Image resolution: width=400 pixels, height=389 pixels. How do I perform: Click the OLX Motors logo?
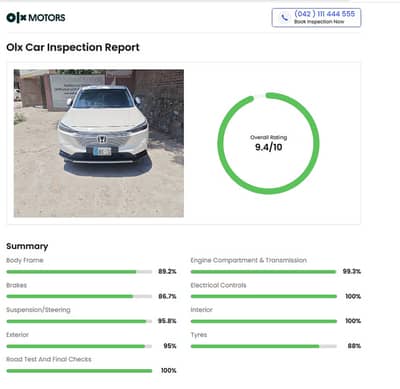coord(36,17)
